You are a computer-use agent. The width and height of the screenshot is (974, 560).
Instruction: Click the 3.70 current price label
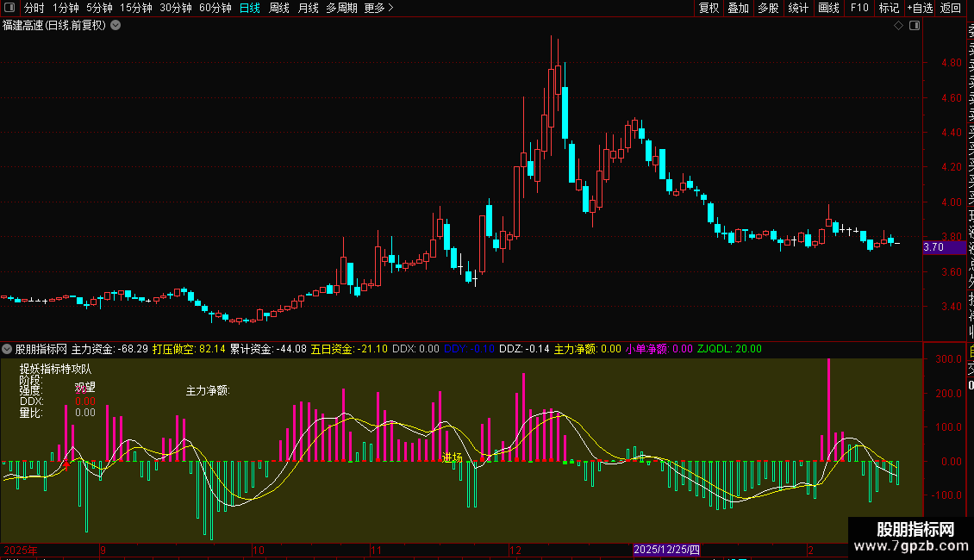click(944, 247)
